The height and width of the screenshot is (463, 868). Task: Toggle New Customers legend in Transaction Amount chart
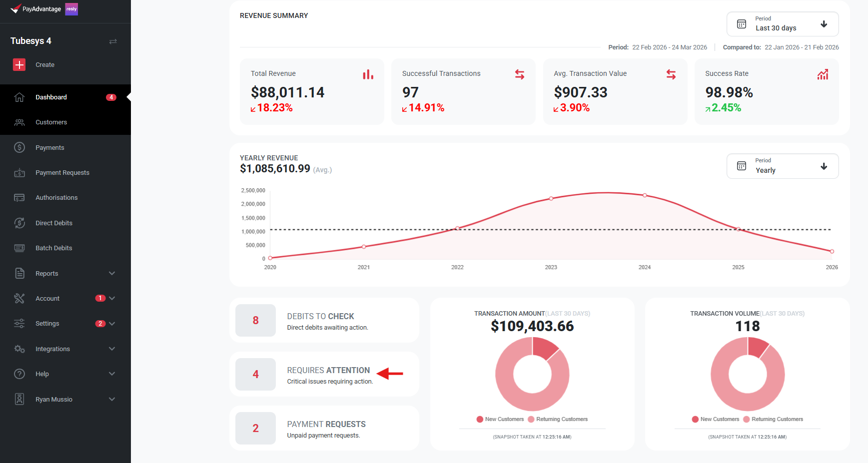click(500, 420)
